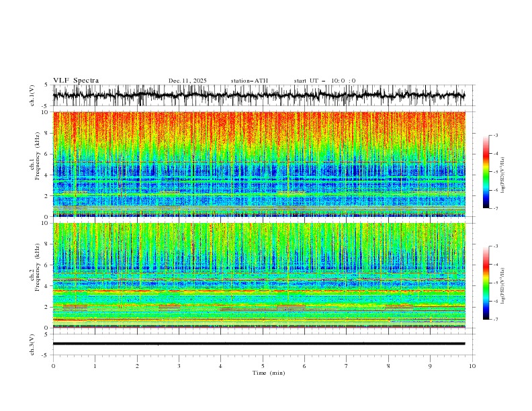Click the ch.1(V) axis "5" tick label
Image resolution: width=532 pixels, height=411 pixels.
click(x=46, y=85)
